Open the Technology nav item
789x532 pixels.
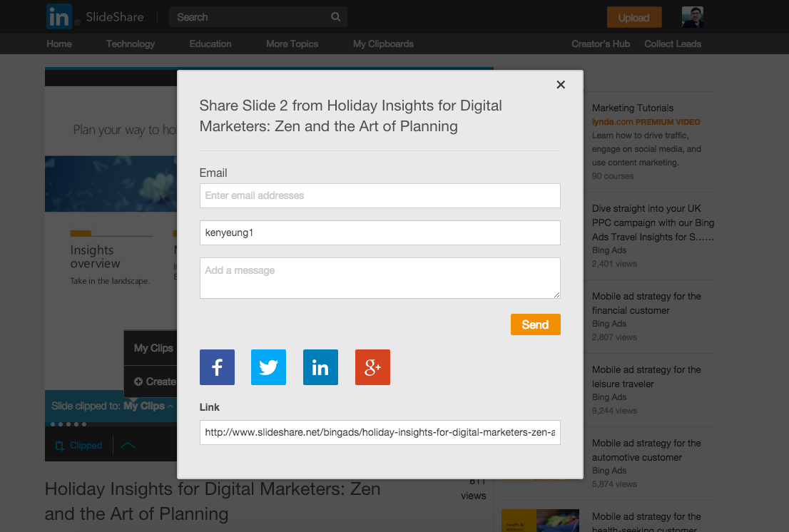(131, 44)
